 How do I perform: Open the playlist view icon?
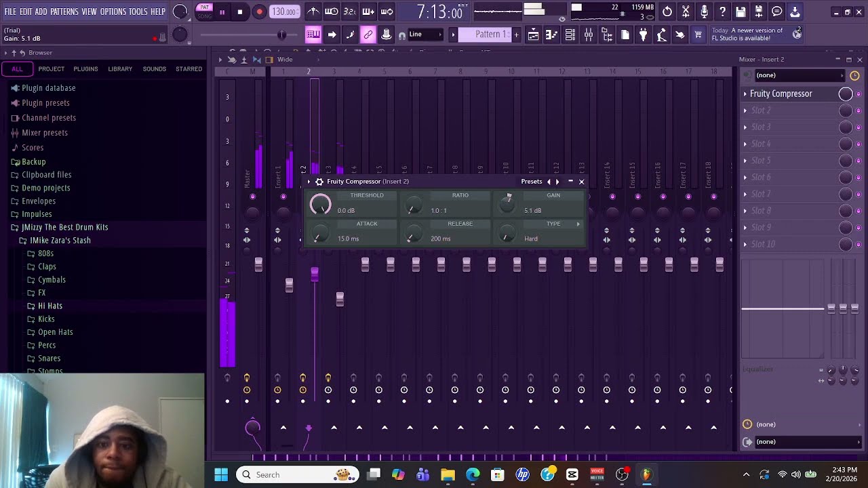point(534,35)
